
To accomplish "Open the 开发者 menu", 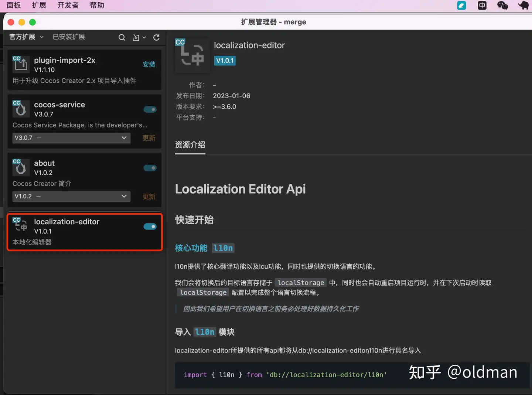I will pyautogui.click(x=68, y=5).
